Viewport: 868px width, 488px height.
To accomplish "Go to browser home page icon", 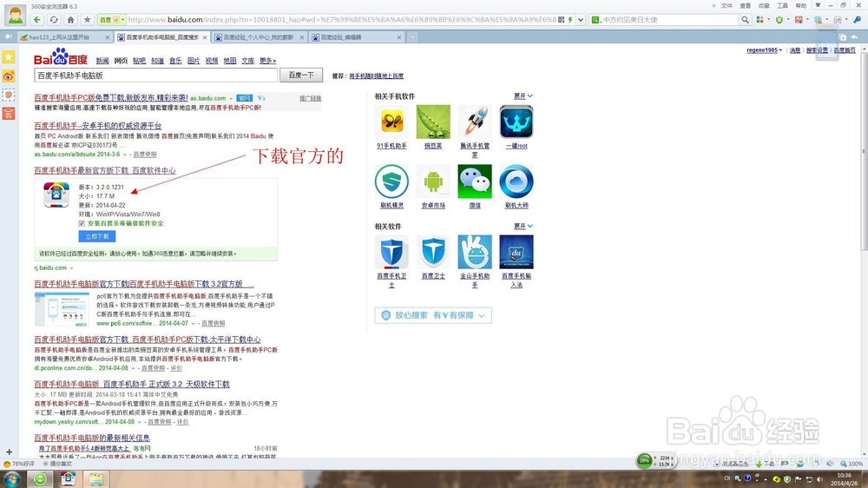I will 71,20.
